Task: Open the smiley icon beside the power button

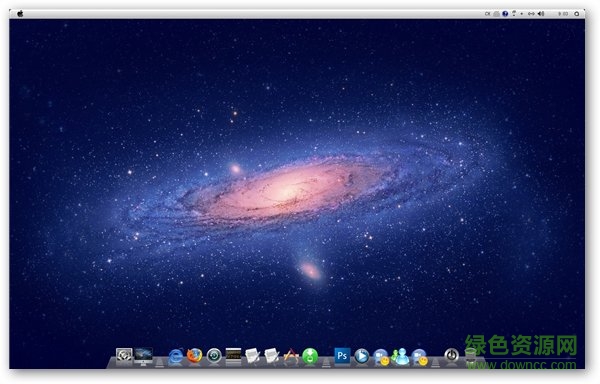Action: [x=420, y=357]
